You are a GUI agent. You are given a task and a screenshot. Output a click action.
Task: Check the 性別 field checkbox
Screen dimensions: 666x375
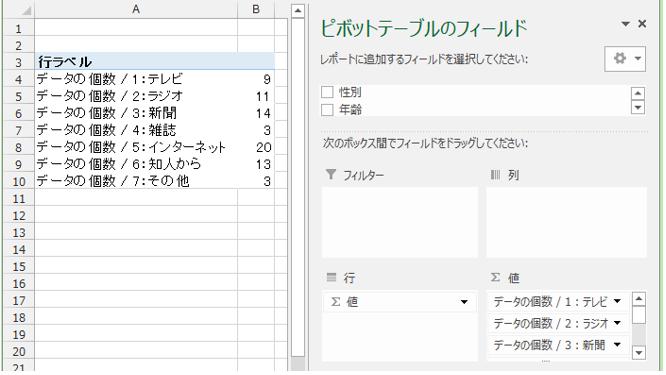click(x=327, y=92)
